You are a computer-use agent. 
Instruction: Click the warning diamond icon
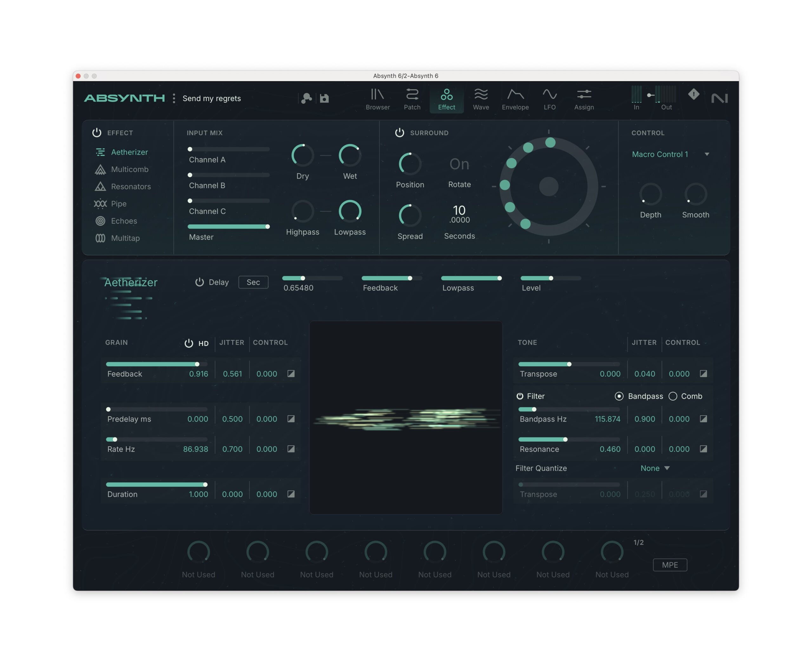pyautogui.click(x=694, y=94)
